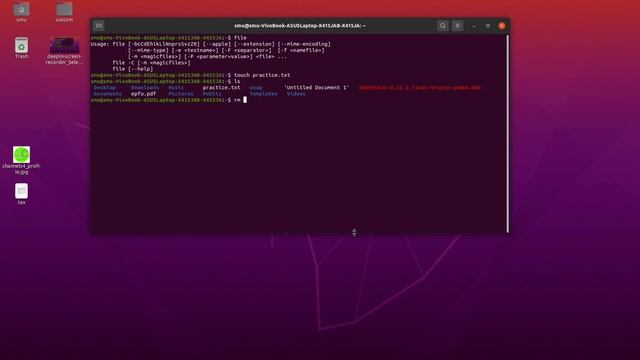Select the channels4_profile.jpg desktop file
This screenshot has width=640, height=360.
pos(21,160)
